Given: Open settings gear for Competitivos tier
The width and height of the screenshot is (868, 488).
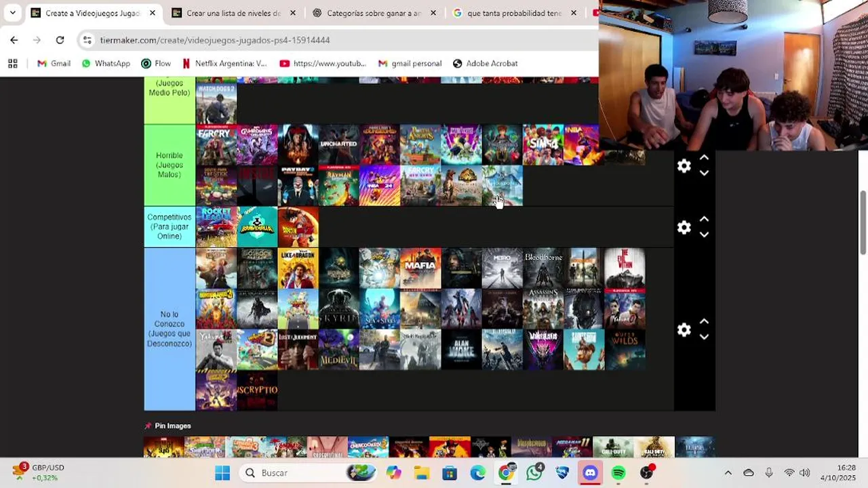Looking at the screenshot, I should point(684,228).
